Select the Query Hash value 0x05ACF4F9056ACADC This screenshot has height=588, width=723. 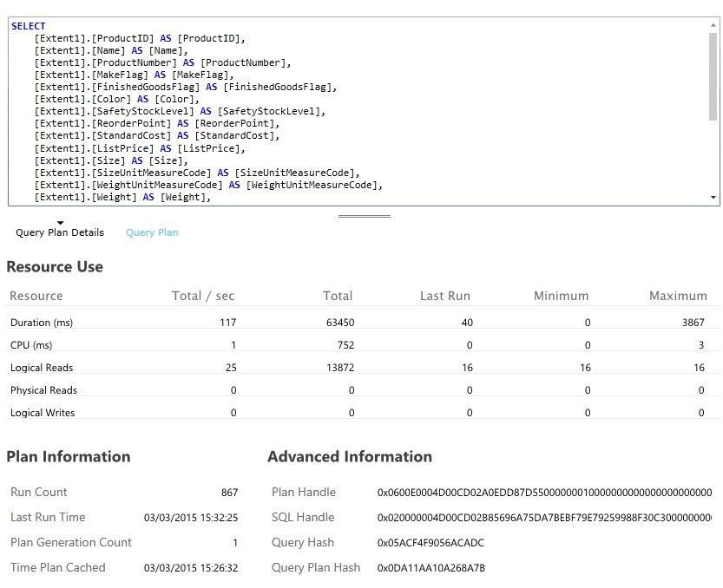click(431, 543)
